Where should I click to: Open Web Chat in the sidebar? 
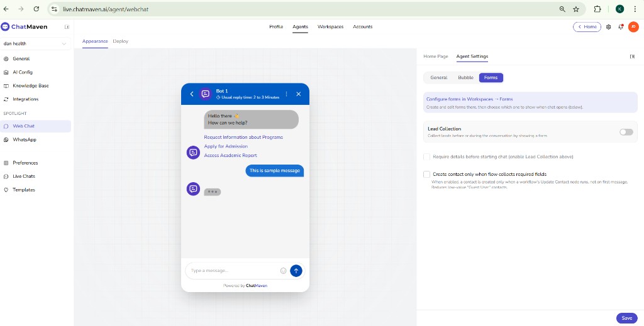[x=35, y=126]
